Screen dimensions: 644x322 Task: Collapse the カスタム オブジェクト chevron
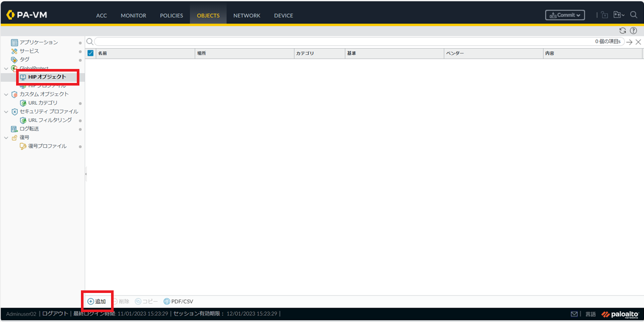(x=6, y=94)
